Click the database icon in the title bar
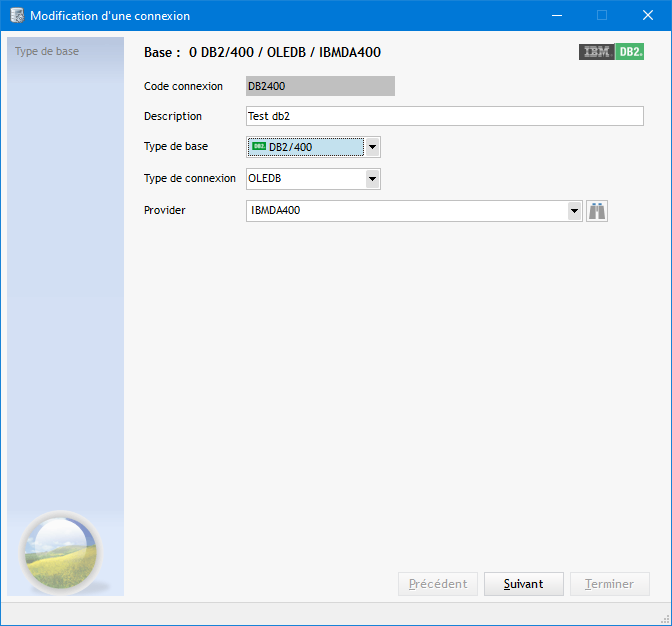This screenshot has height=626, width=672. (17, 15)
